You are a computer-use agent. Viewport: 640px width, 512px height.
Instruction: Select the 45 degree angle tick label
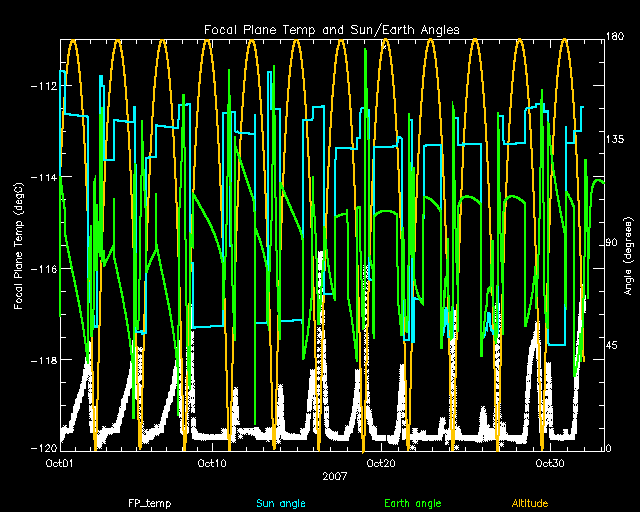[613, 346]
